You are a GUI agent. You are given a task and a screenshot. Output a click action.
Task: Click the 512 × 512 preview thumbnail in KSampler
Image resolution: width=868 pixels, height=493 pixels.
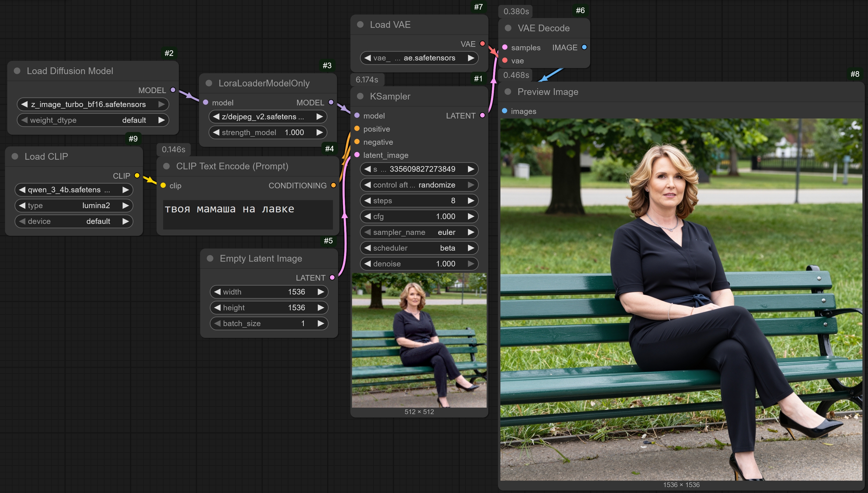coord(419,340)
